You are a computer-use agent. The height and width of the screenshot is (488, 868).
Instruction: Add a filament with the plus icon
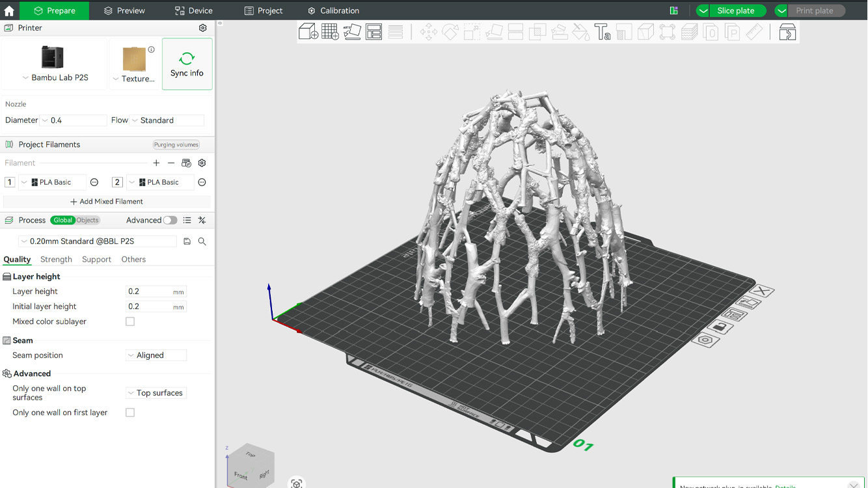(156, 163)
